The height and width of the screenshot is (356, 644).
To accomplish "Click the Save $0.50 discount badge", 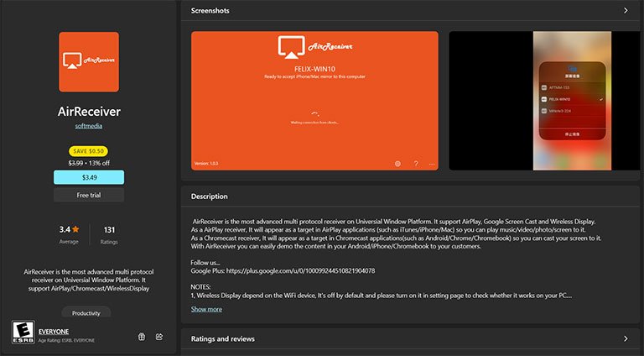I will (x=88, y=151).
